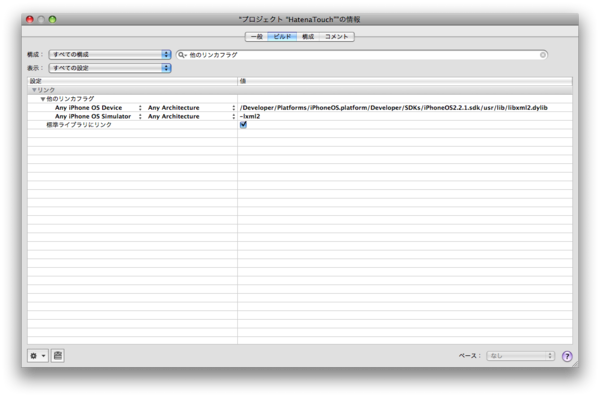Clear the search field text

[543, 55]
